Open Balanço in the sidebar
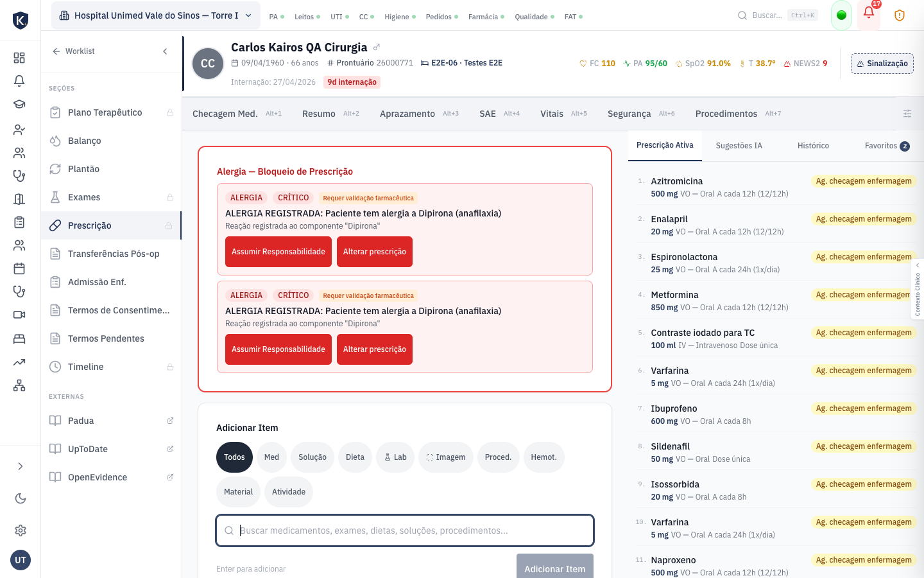Image resolution: width=924 pixels, height=578 pixels. [x=111, y=141]
